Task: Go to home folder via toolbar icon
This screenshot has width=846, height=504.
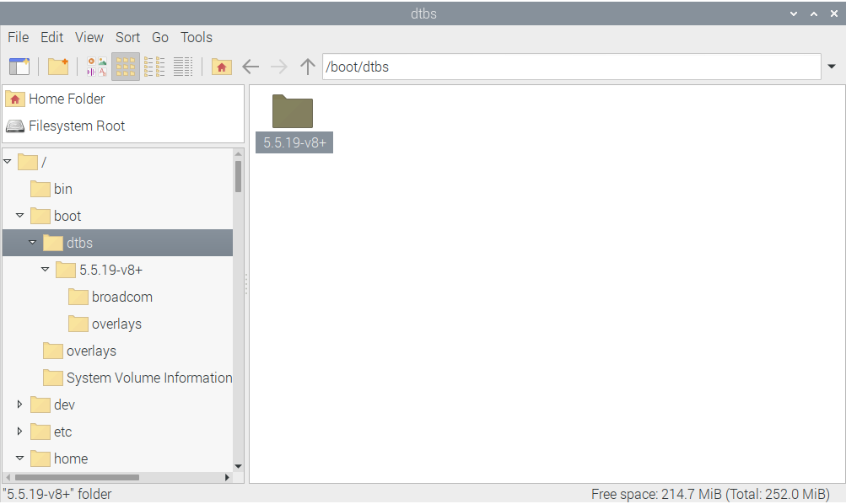Action: [221, 67]
